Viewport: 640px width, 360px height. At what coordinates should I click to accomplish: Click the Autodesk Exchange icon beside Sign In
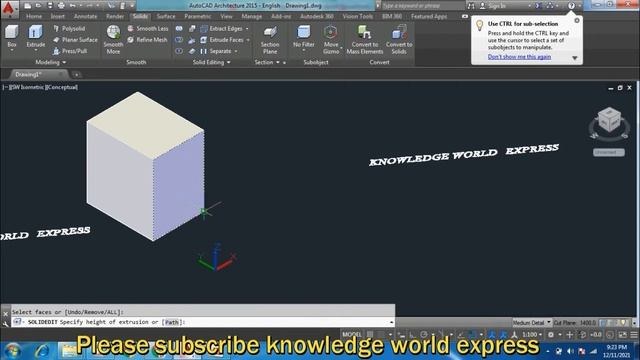(x=538, y=6)
